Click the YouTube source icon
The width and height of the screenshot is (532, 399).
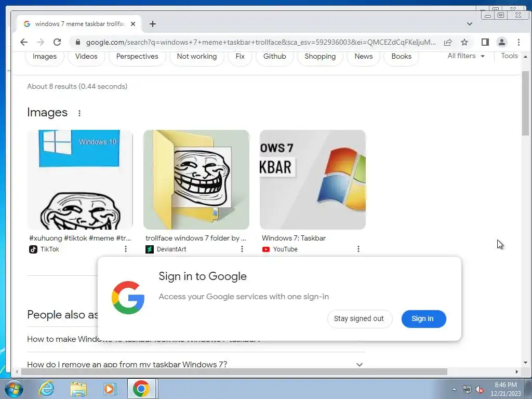point(265,249)
